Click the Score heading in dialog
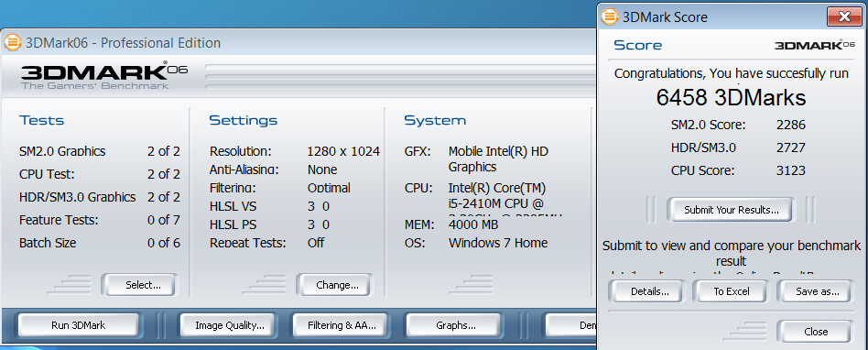 coord(637,46)
